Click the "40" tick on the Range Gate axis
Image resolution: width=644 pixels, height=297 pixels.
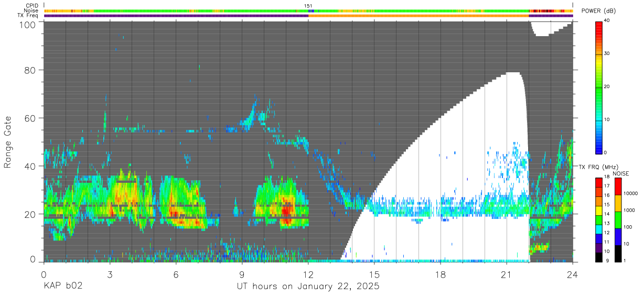[x=30, y=167]
